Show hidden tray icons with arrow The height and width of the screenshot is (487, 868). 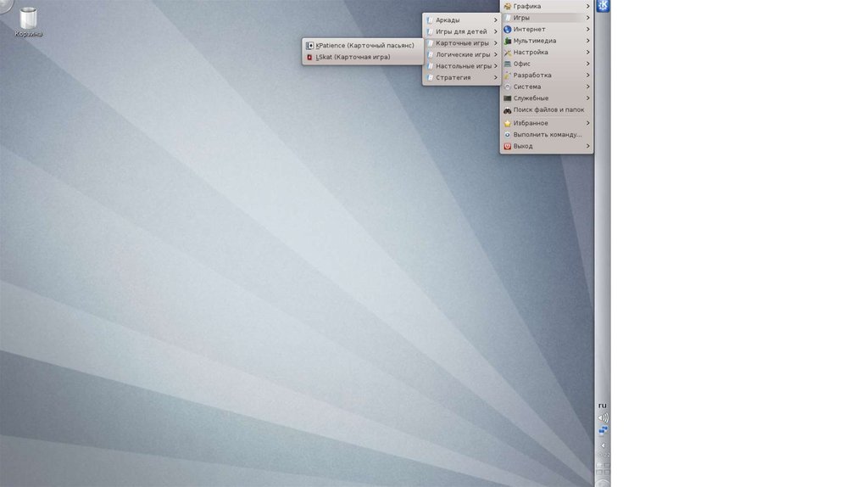point(603,445)
